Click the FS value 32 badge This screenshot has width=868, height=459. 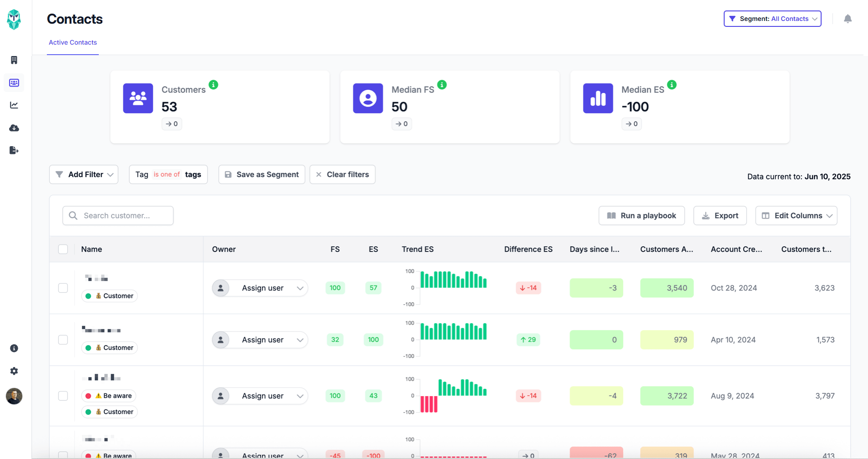(x=335, y=340)
